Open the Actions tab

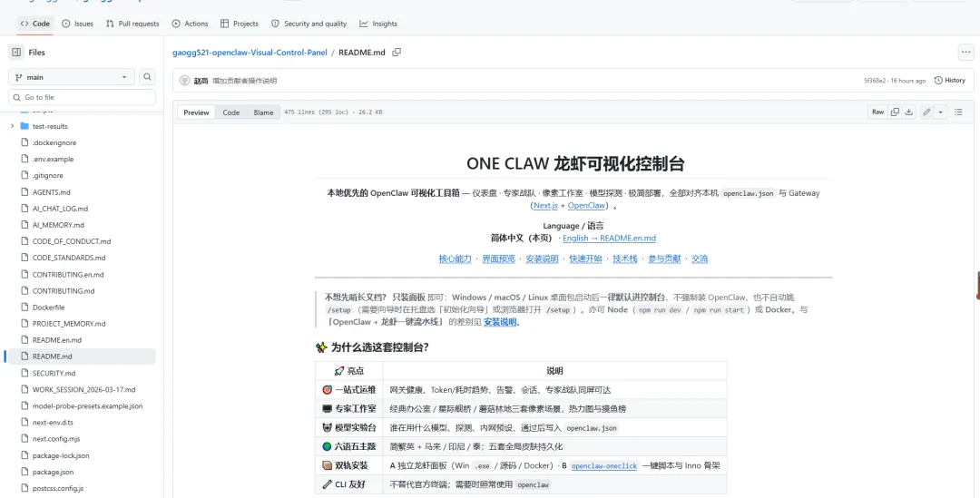click(x=190, y=24)
